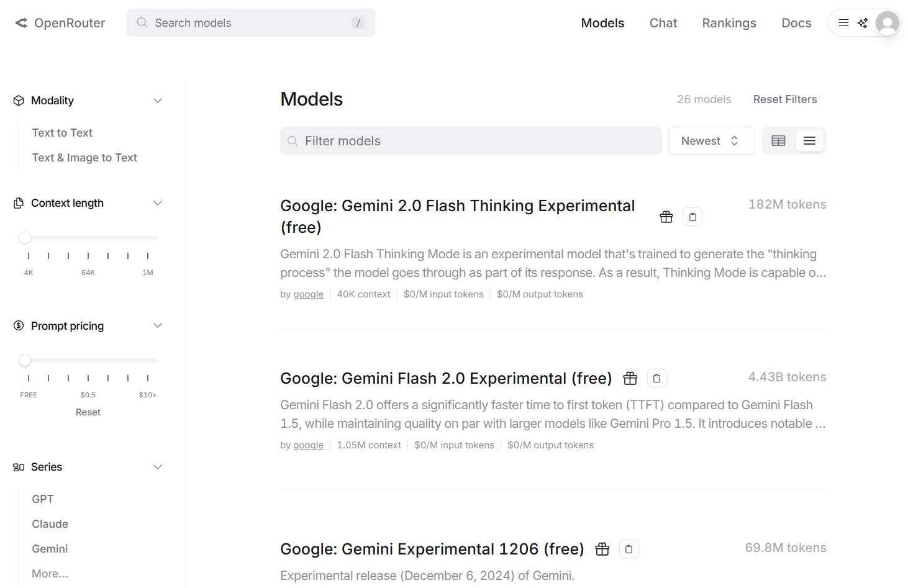
Task: Click the 40K context text
Action: [363, 294]
